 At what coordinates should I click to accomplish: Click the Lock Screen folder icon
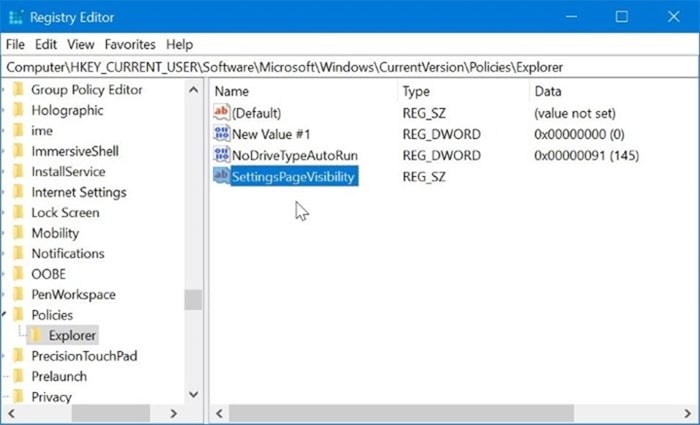(x=18, y=212)
